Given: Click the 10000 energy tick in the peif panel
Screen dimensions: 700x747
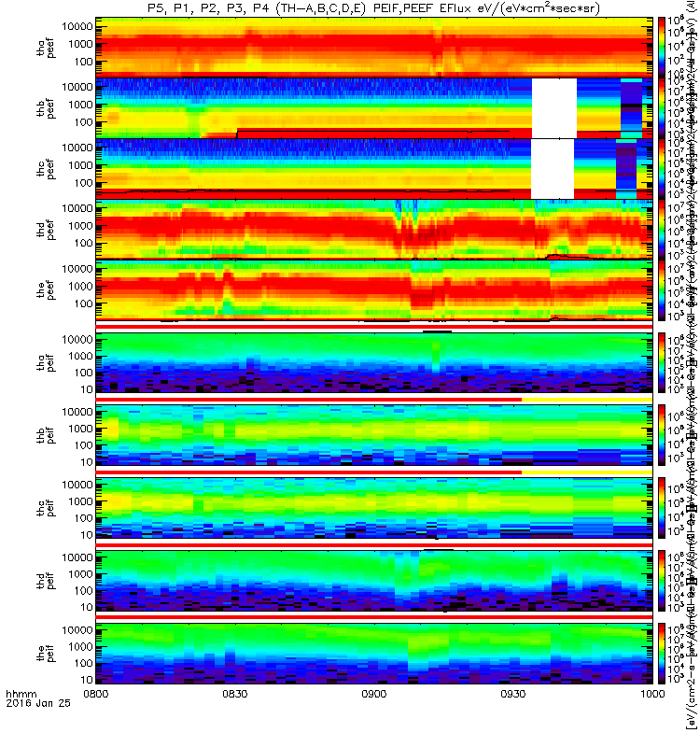Looking at the screenshot, I should point(77,630).
